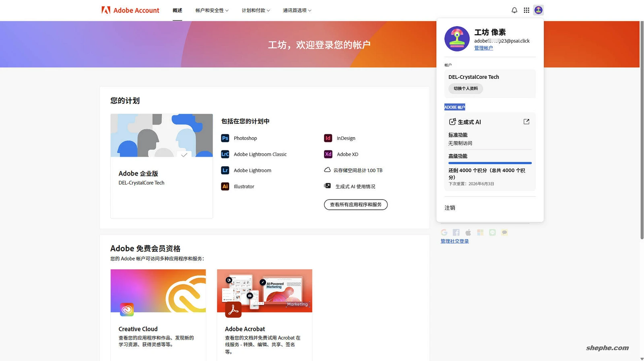This screenshot has height=361, width=644.
Task: Click the Adobe 企业版 plan title
Action: tap(138, 173)
